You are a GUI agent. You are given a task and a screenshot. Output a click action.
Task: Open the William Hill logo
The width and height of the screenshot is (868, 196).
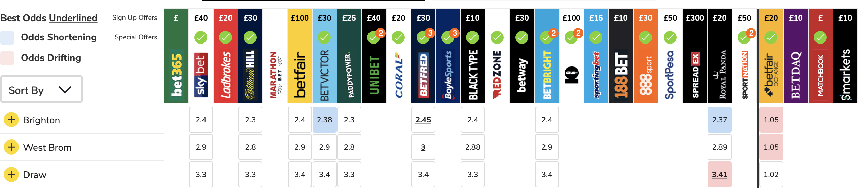coord(250,75)
